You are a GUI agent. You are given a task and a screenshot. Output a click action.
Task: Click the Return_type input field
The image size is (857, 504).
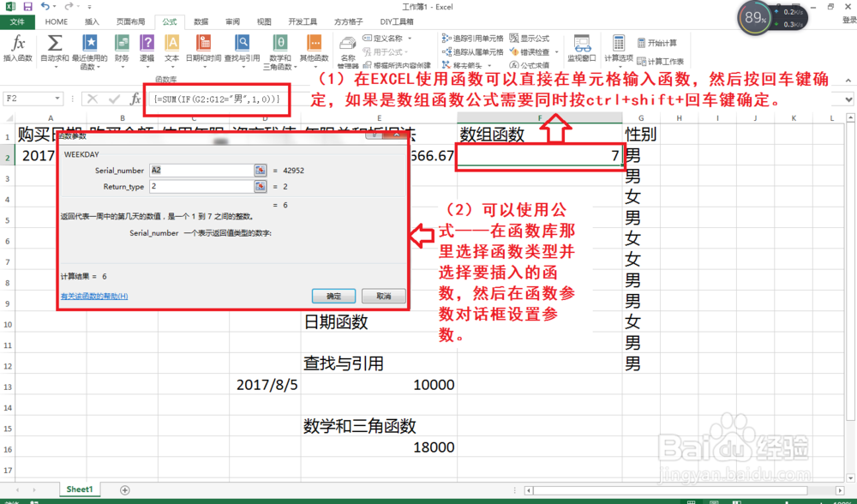tap(201, 186)
